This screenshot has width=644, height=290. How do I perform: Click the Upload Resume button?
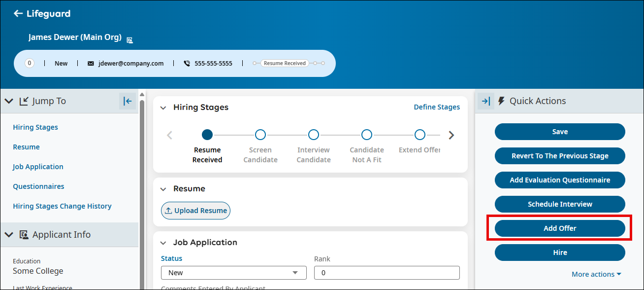(195, 211)
